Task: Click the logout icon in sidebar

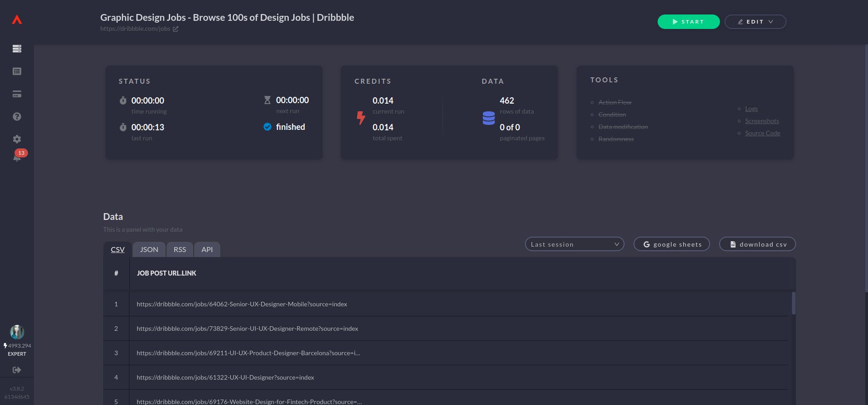Action: [x=17, y=370]
